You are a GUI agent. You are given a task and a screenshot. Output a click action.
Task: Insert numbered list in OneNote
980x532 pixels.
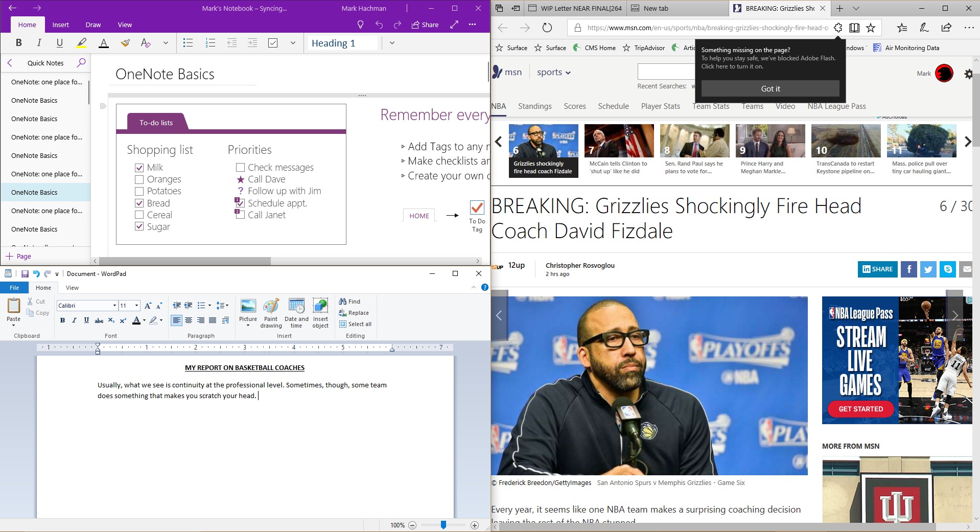pos(210,43)
